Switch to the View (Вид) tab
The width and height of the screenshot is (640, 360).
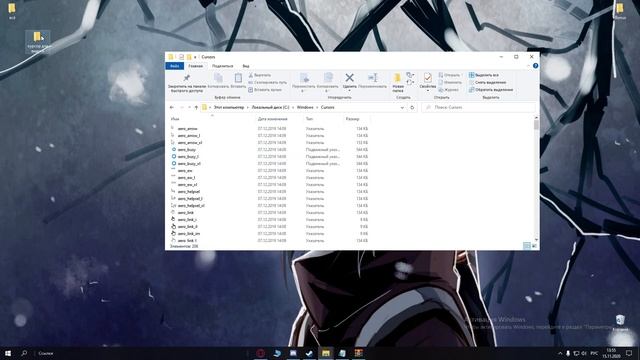pos(246,66)
